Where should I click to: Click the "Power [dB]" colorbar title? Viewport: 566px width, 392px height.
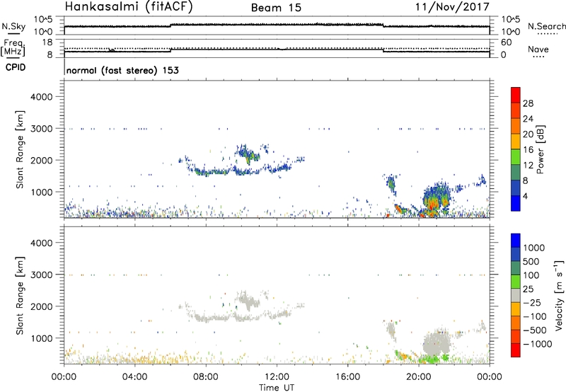coord(540,149)
